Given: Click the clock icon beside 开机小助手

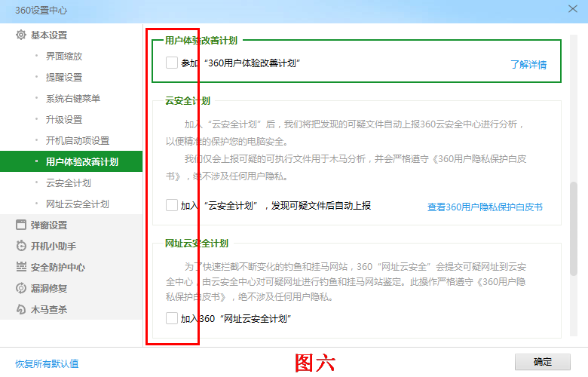Looking at the screenshot, I should click(x=21, y=246).
